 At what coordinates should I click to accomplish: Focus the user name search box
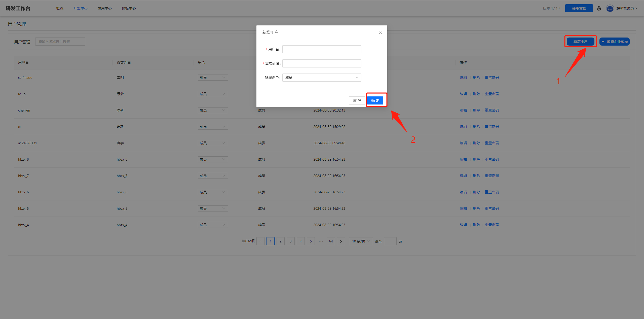point(60,42)
